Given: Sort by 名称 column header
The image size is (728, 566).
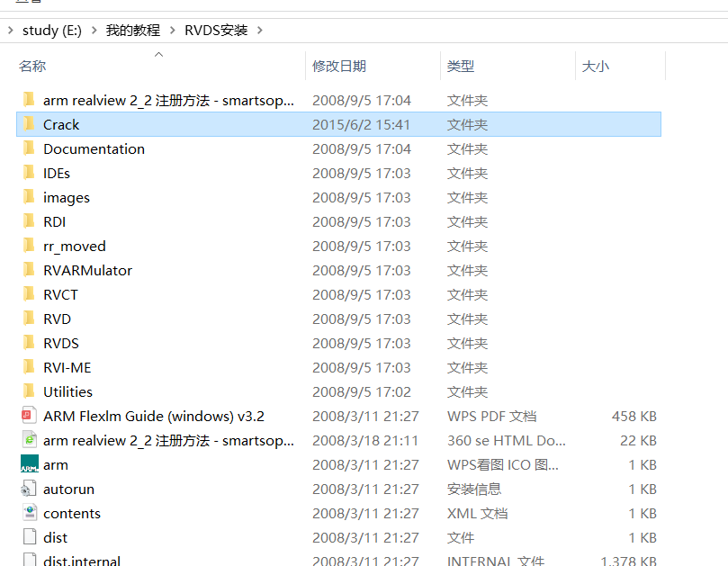Looking at the screenshot, I should [32, 66].
